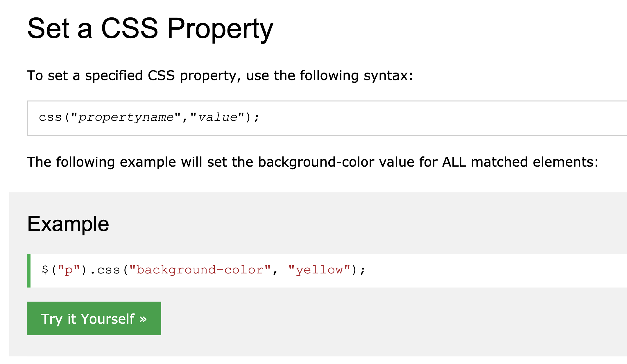Click the » chevron on Try it Yourself
Image resolution: width=627 pixels, height=364 pixels.
[143, 319]
